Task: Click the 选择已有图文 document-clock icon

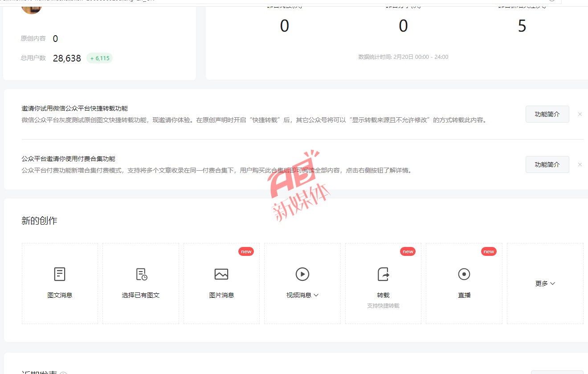Action: [x=141, y=274]
